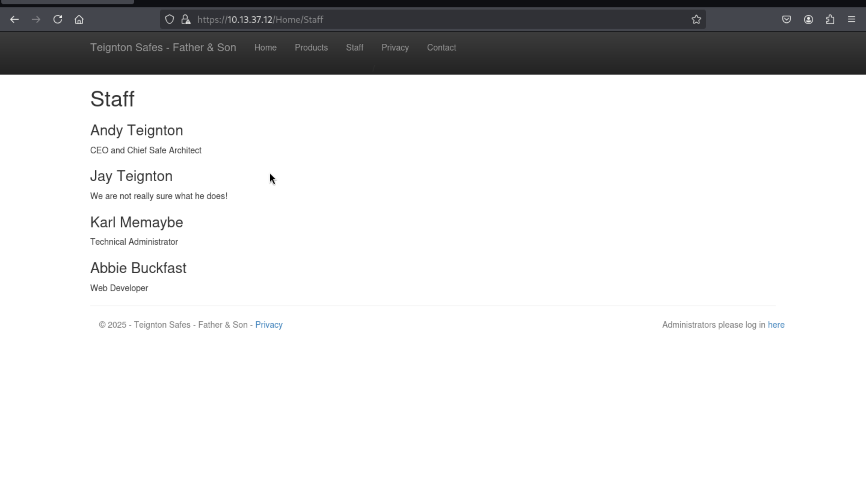Image resolution: width=866 pixels, height=504 pixels.
Task: Click 'We are not really sure what he does!'
Action: click(159, 196)
